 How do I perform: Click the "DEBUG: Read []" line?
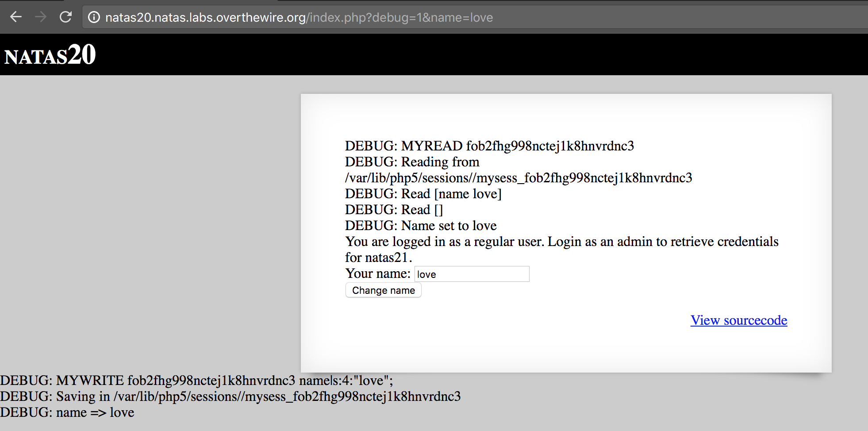coord(394,210)
